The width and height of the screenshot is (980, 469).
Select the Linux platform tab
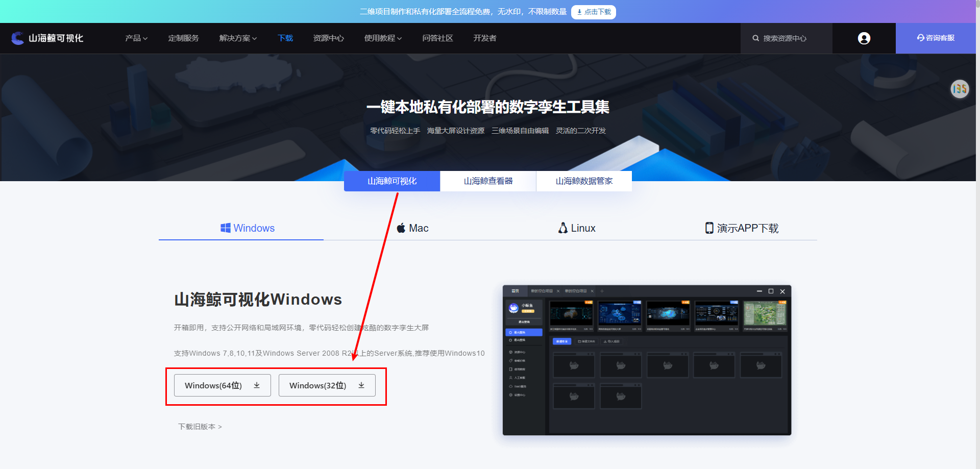pos(577,228)
